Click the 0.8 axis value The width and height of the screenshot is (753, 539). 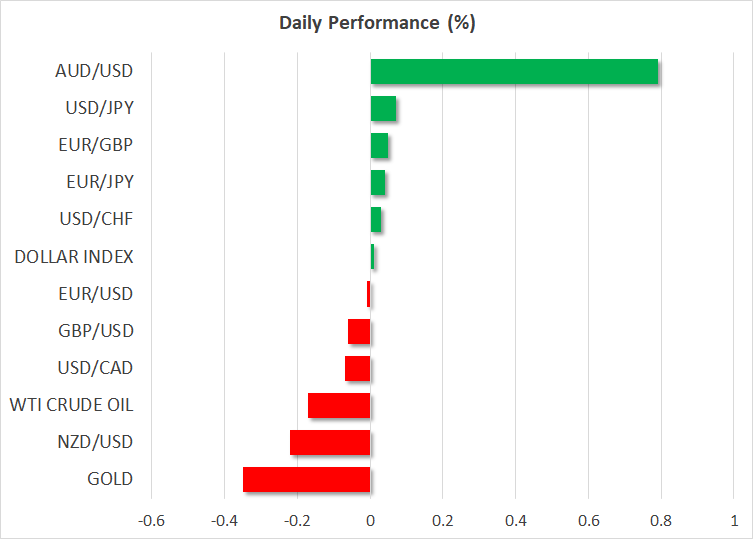point(661,521)
